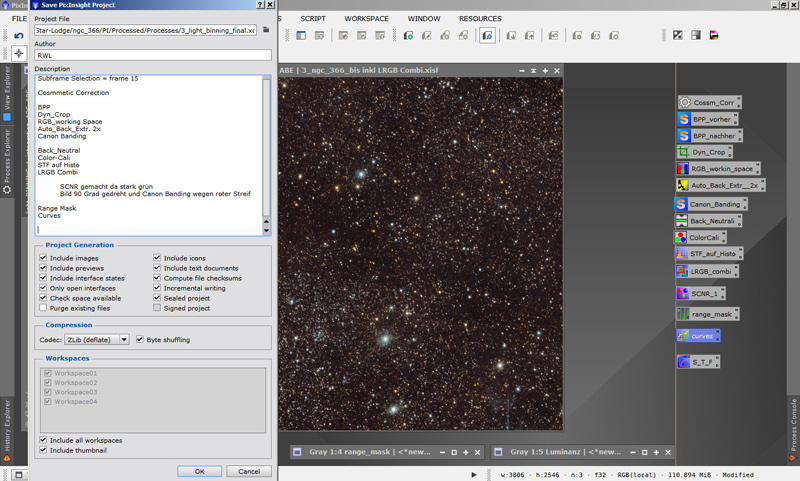Open the RESOURCES menu

pos(480,18)
